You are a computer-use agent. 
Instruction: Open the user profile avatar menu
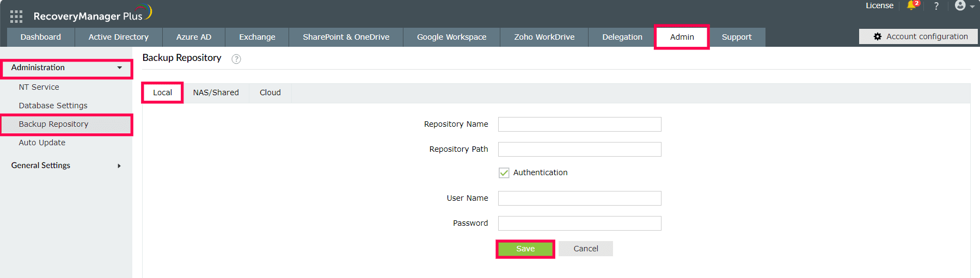tap(960, 5)
